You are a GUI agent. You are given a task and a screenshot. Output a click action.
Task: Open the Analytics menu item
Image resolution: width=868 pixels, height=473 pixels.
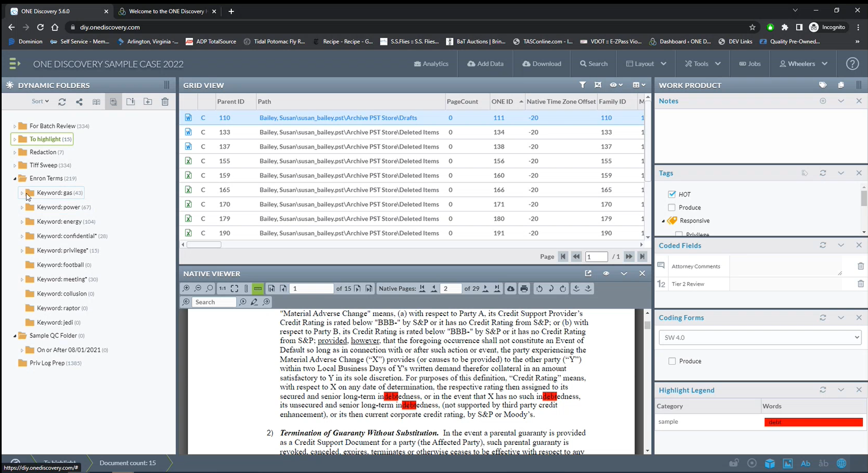pyautogui.click(x=431, y=64)
